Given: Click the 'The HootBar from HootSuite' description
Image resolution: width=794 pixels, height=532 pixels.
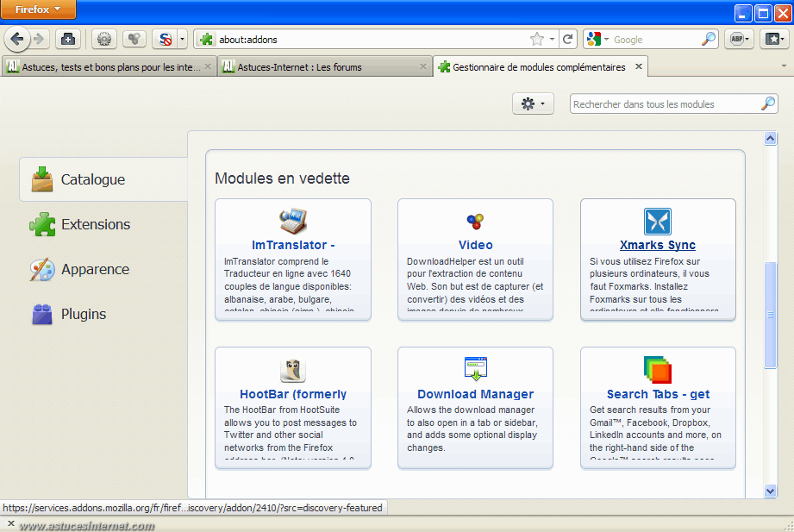Looking at the screenshot, I should click(x=291, y=432).
